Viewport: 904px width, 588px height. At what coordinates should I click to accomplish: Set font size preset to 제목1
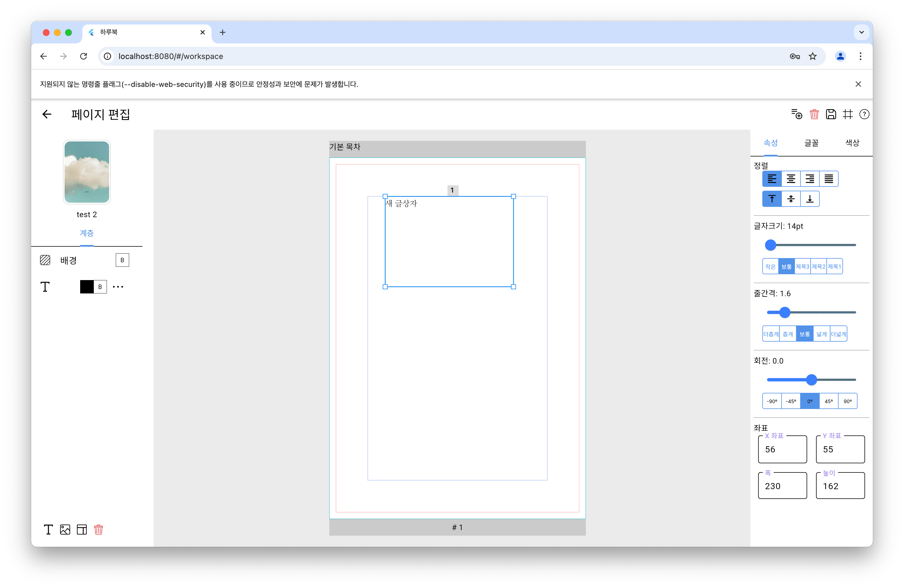(834, 267)
